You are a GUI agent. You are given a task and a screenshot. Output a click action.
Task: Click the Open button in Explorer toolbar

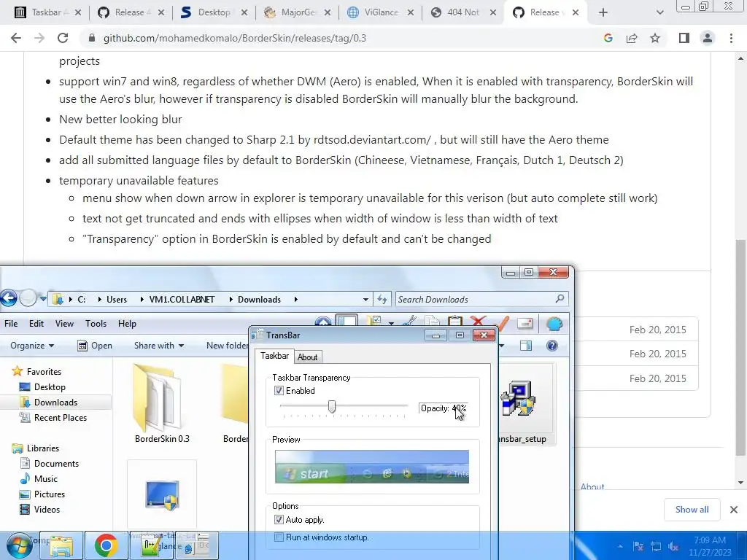coord(95,346)
